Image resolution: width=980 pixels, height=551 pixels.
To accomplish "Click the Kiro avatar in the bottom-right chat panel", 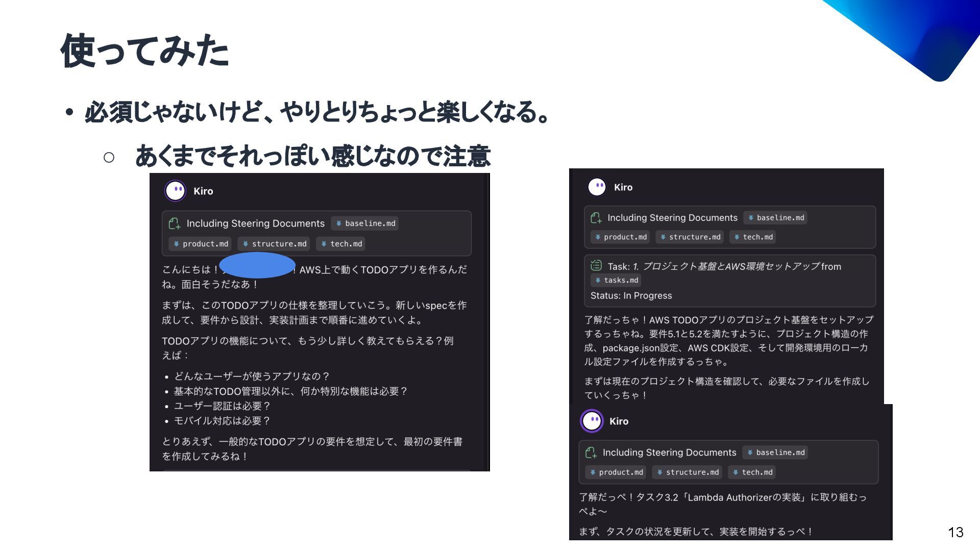I will (592, 421).
